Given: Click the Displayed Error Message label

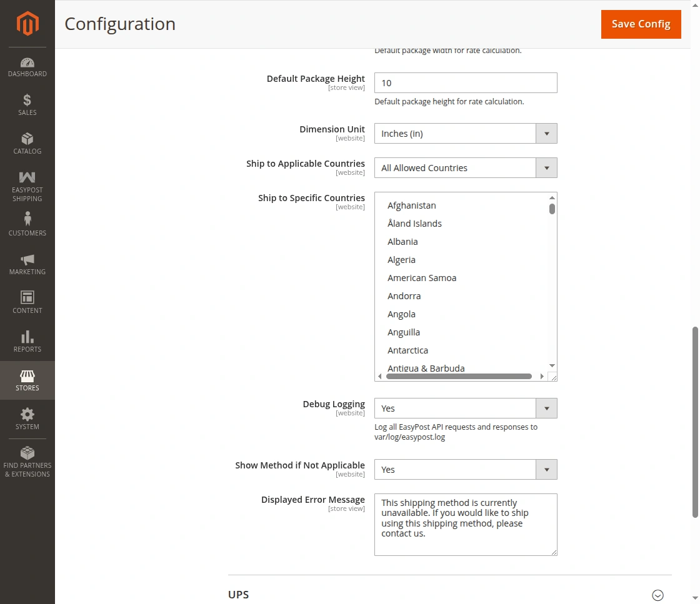Looking at the screenshot, I should pos(313,500).
